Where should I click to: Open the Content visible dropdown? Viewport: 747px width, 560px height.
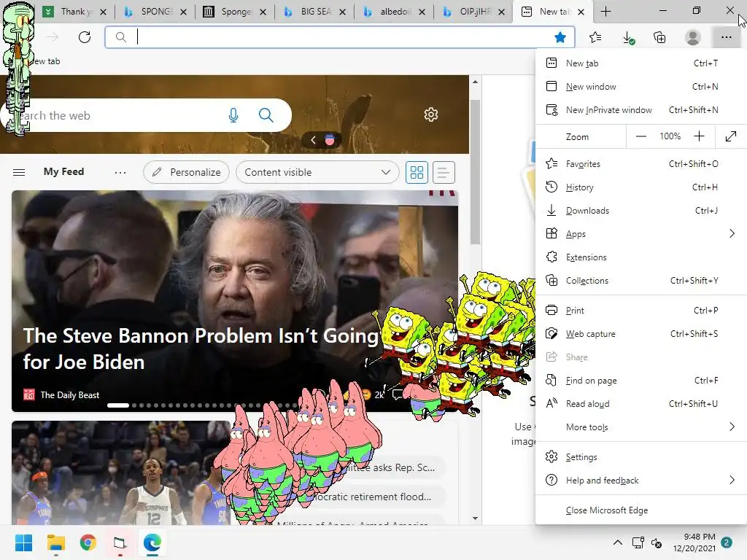pos(317,172)
